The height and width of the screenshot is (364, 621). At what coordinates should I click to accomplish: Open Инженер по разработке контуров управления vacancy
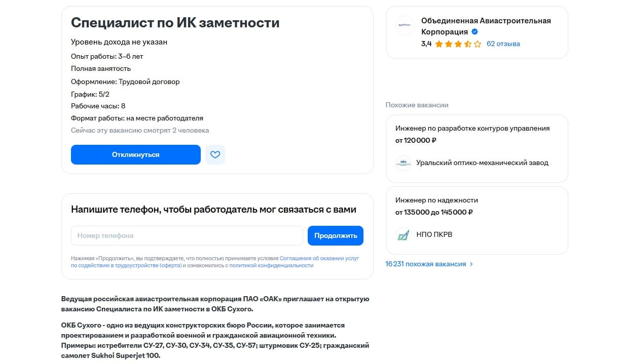click(472, 129)
